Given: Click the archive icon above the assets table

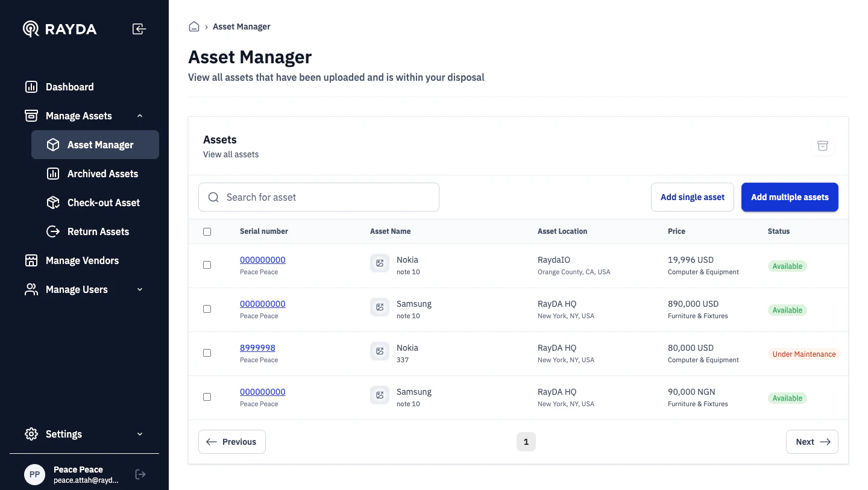Looking at the screenshot, I should click(x=823, y=146).
